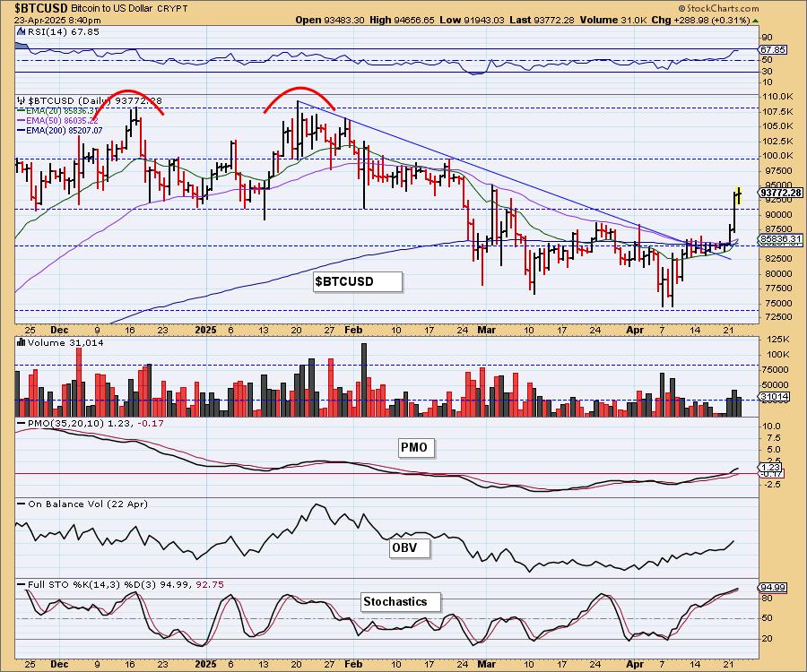
Task: Click the $BTCUSD ticker symbol in the header
Action: pyautogui.click(x=40, y=8)
